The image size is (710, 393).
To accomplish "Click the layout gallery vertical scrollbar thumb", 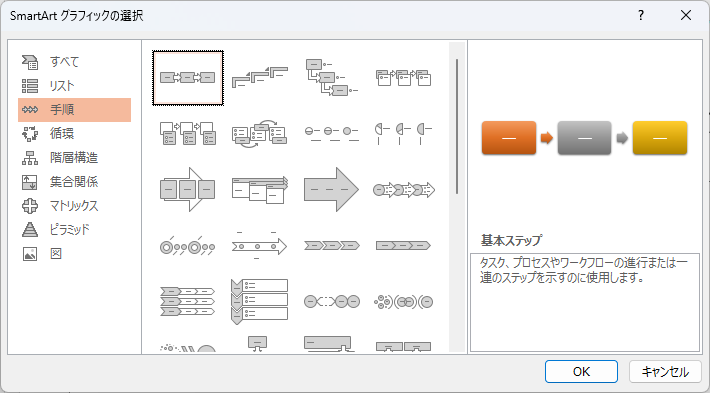I will [x=457, y=126].
